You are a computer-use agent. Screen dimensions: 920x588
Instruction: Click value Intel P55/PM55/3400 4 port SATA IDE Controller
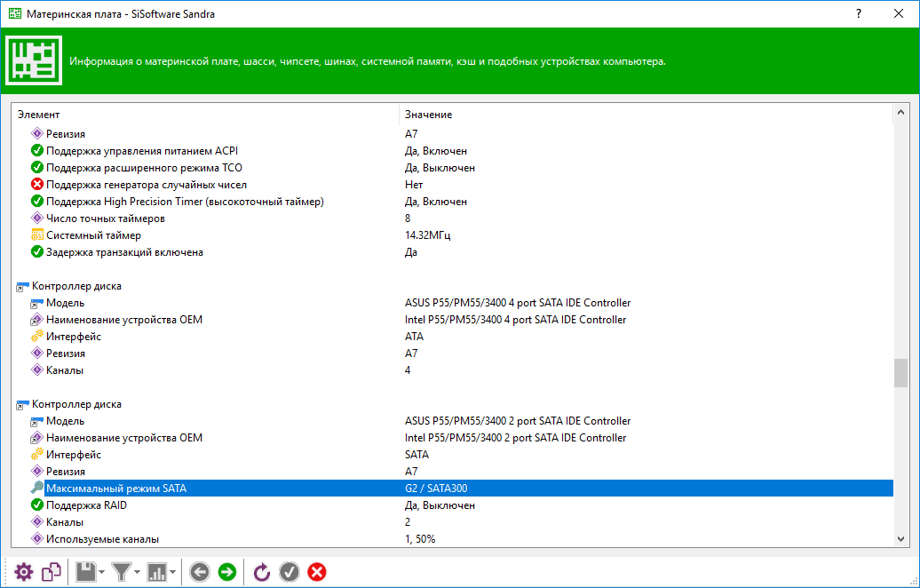(516, 320)
